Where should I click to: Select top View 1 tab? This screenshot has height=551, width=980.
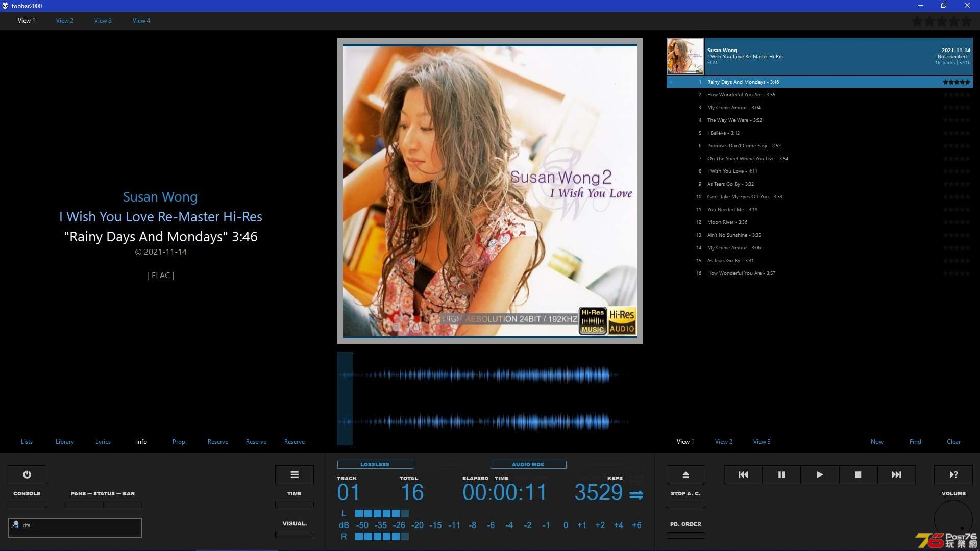[x=27, y=21]
